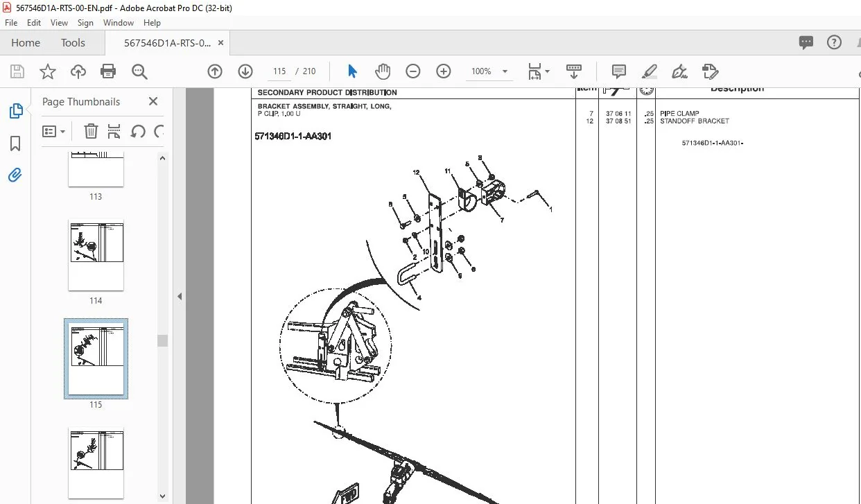This screenshot has width=861, height=504.
Task: Go to previous page arrow
Action: (215, 71)
